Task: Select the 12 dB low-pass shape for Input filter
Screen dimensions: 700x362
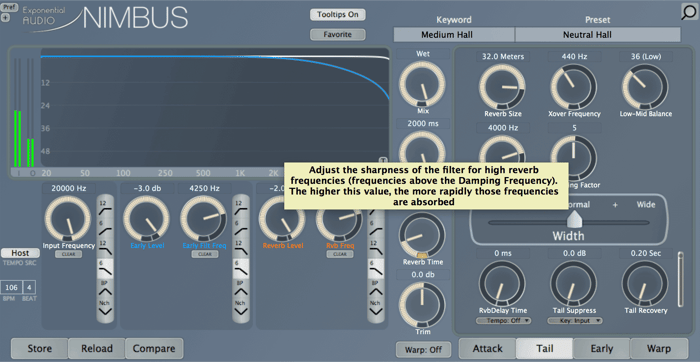Action: [105, 248]
